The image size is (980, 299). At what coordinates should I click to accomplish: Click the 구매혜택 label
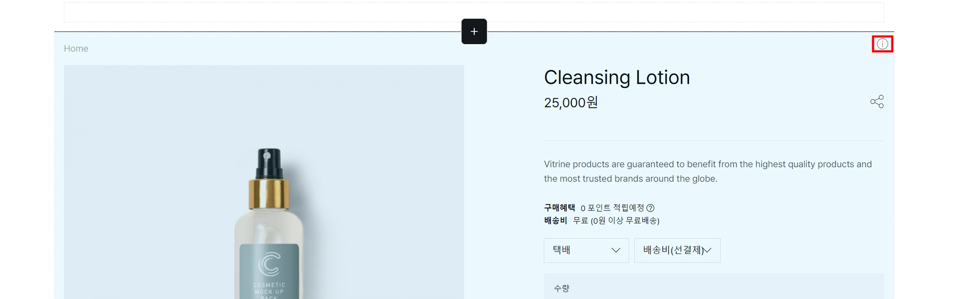tap(559, 208)
